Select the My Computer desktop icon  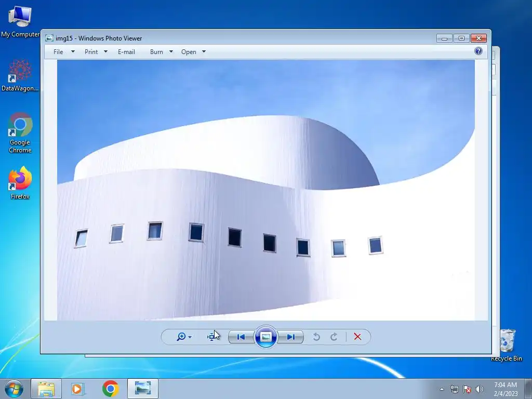(20, 21)
